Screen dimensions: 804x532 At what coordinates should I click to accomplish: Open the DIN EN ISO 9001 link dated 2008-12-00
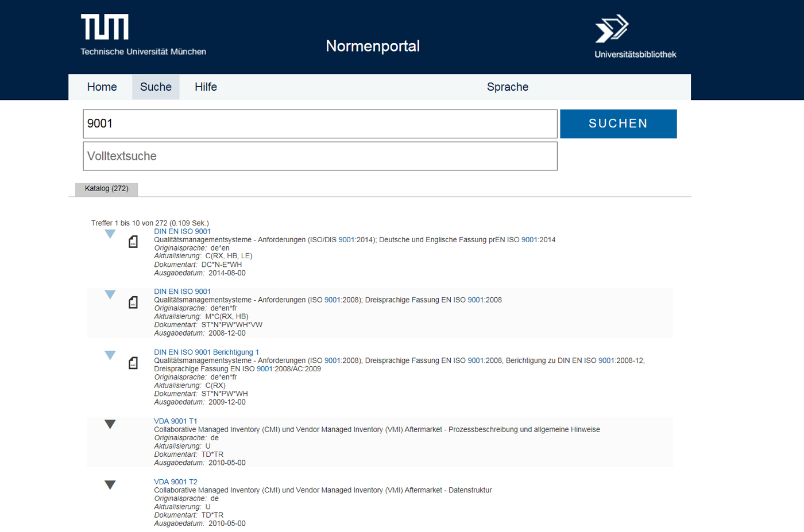(182, 292)
